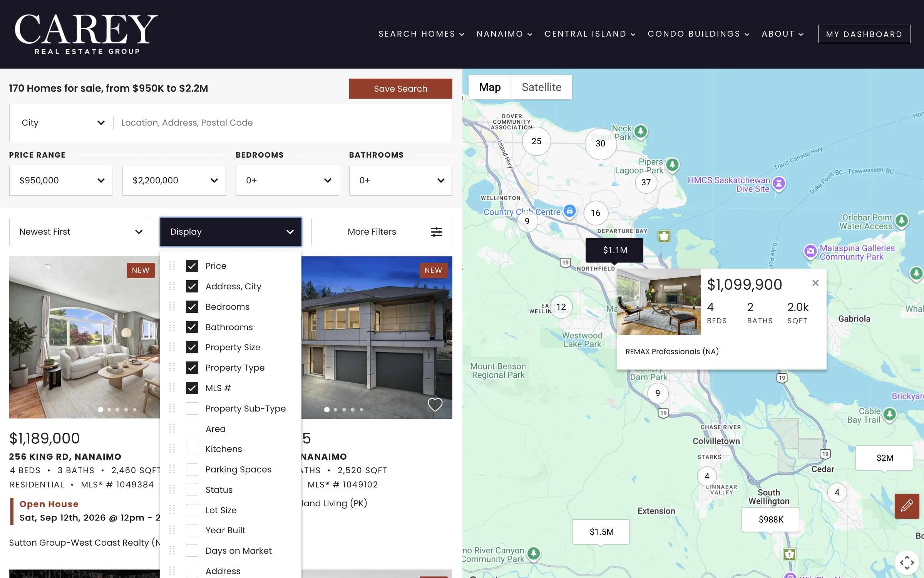924x578 pixels.
Task: Uncheck the Bedrooms display checkbox
Action: [x=192, y=307]
